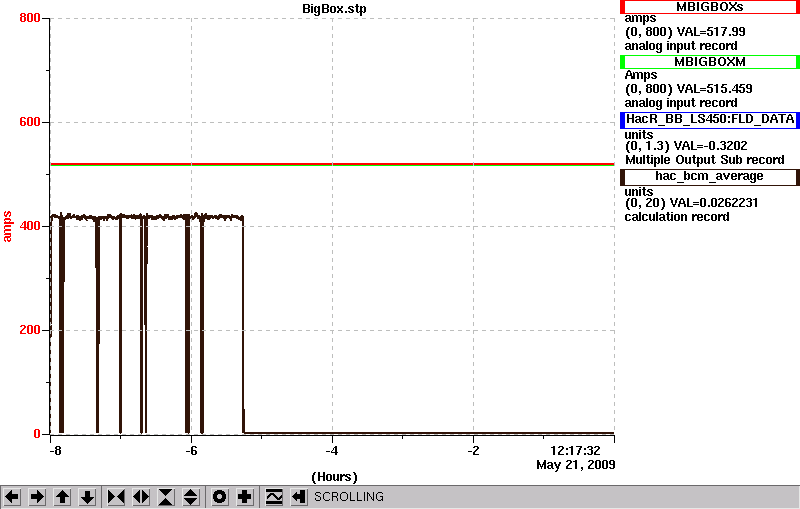Click the VAL=-0.3202 field data reading
The height and width of the screenshot is (509, 800).
[711, 146]
